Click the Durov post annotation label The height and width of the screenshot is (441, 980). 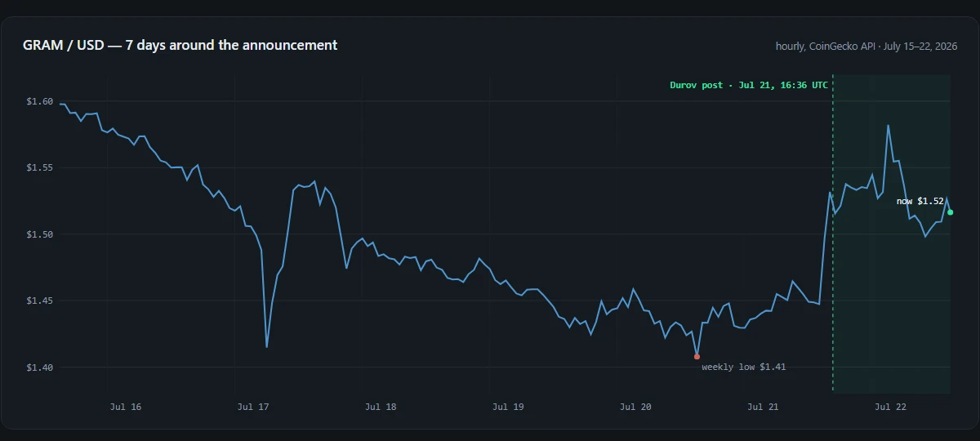749,85
